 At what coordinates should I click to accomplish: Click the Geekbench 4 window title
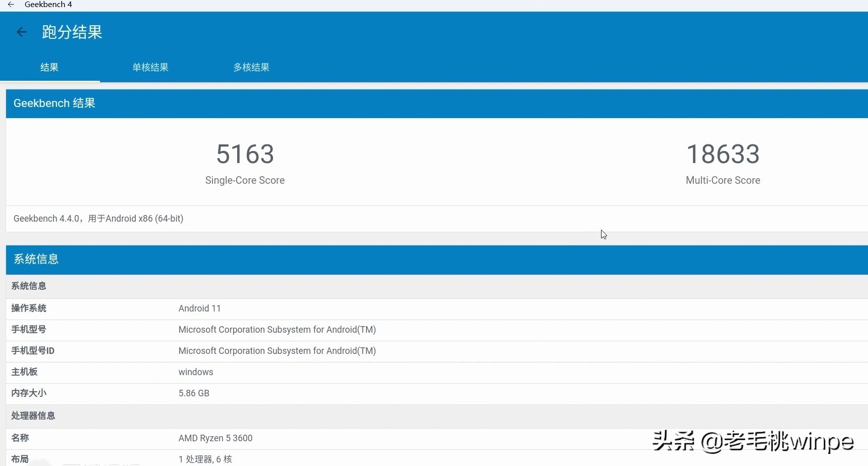48,5
